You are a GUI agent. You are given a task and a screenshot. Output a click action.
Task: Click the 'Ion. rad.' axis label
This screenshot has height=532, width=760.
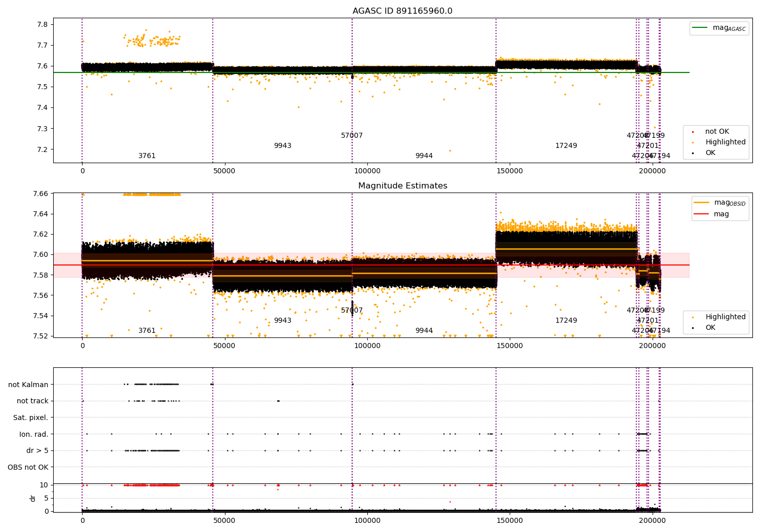pos(34,434)
